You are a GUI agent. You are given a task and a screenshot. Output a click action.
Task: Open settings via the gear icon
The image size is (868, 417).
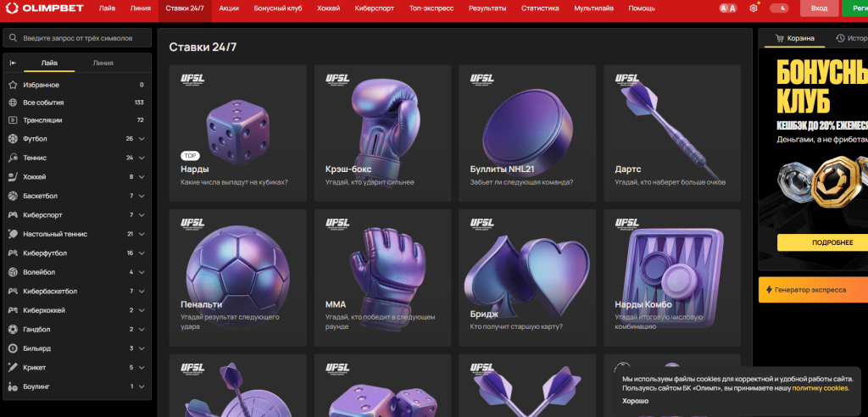[x=754, y=8]
